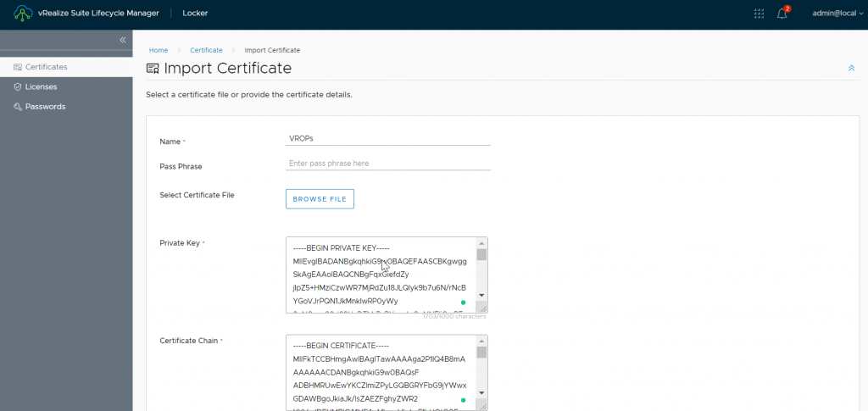Click the Private Key scrollbar thumb

481,254
